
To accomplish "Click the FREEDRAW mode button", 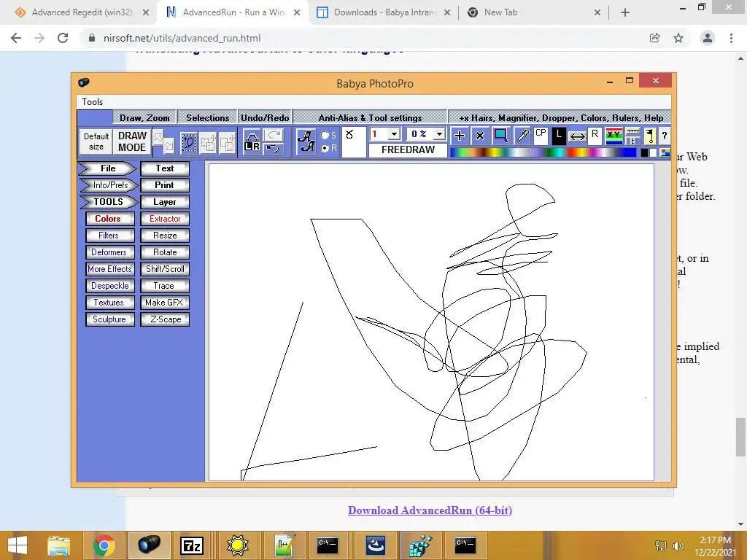I will [408, 150].
